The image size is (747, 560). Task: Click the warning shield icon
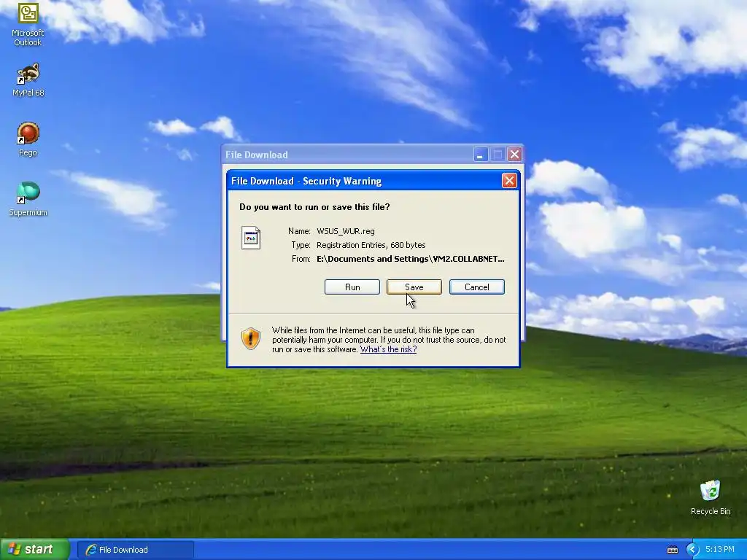[251, 338]
